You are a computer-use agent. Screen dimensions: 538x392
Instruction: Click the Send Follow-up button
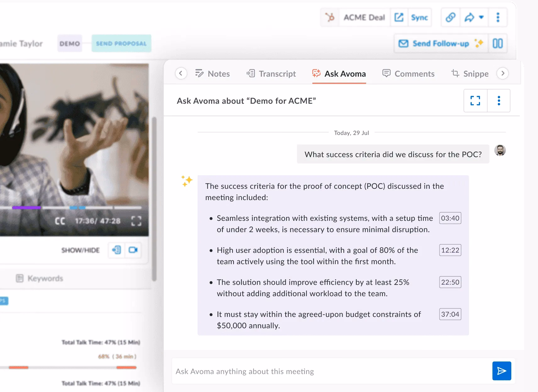[440, 43]
